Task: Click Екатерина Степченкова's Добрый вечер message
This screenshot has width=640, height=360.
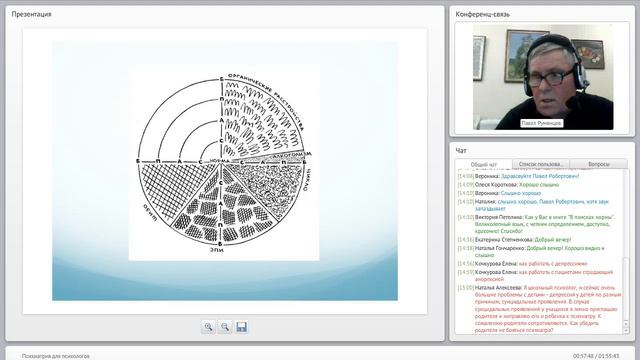Action: (514, 240)
